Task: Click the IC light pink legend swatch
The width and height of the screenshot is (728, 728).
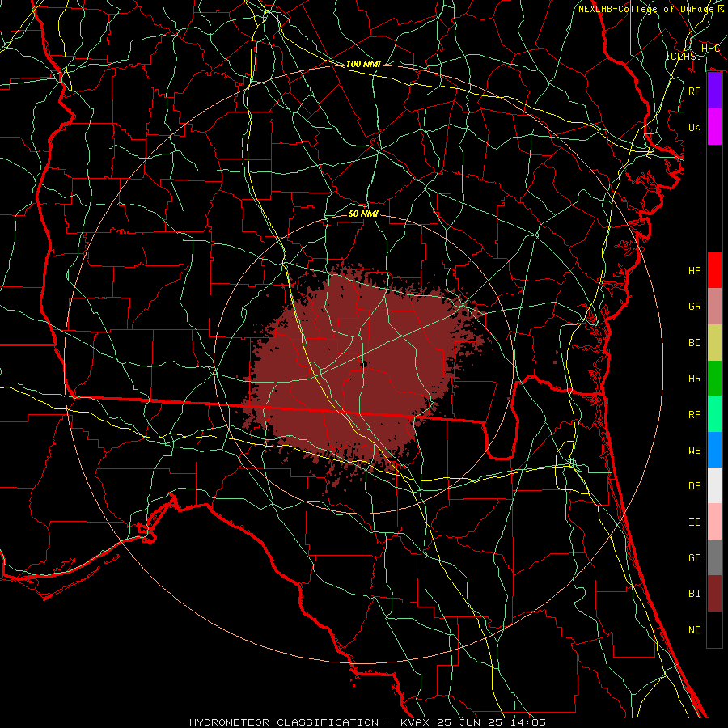Action: [x=714, y=522]
